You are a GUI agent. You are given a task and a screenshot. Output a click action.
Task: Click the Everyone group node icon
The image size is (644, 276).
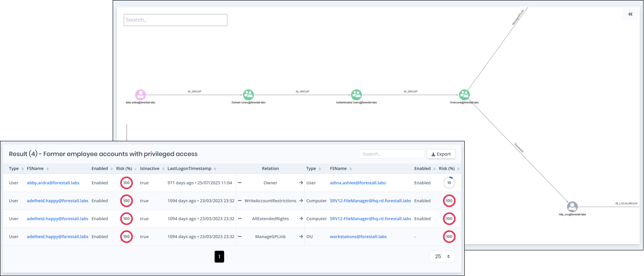464,95
